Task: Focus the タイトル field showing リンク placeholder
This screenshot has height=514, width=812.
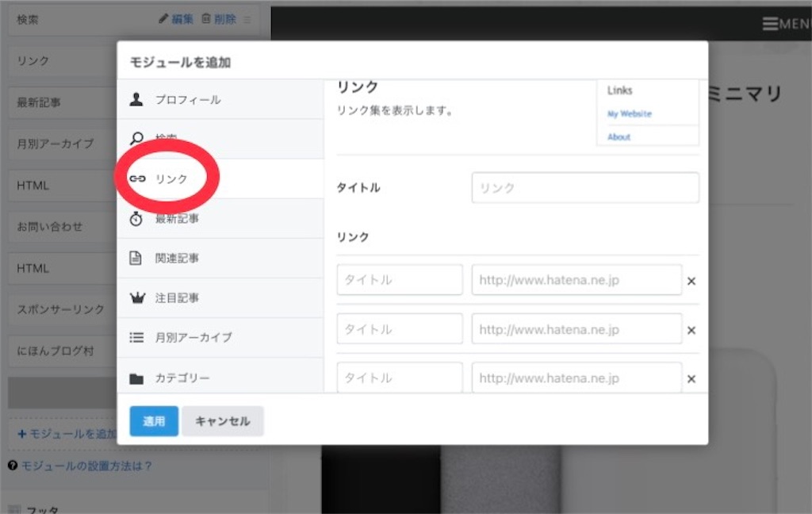Action: (x=585, y=187)
